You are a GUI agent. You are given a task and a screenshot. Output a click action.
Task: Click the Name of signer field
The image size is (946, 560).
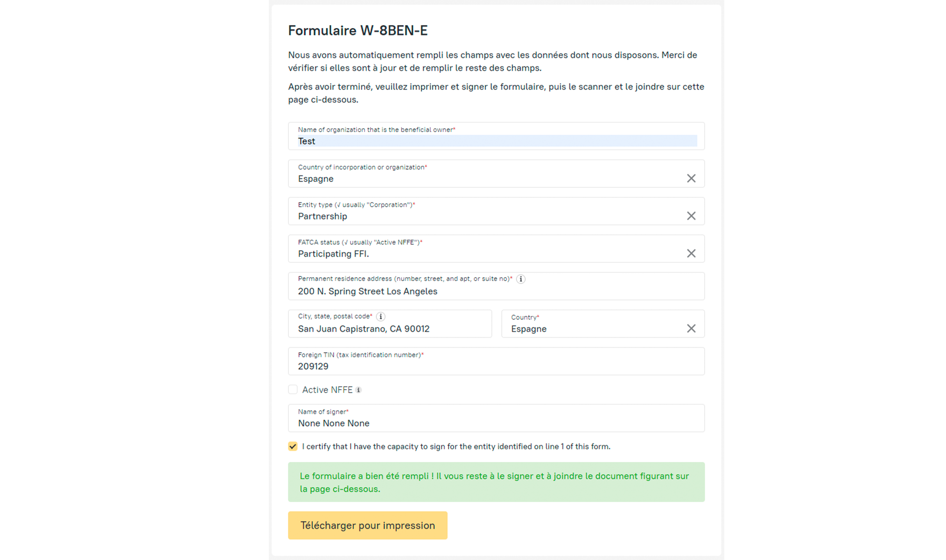click(497, 423)
